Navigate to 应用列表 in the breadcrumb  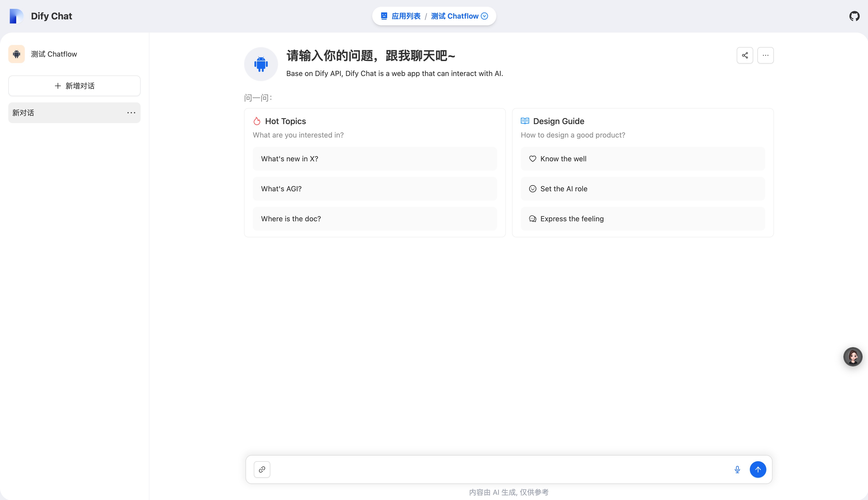pos(406,16)
